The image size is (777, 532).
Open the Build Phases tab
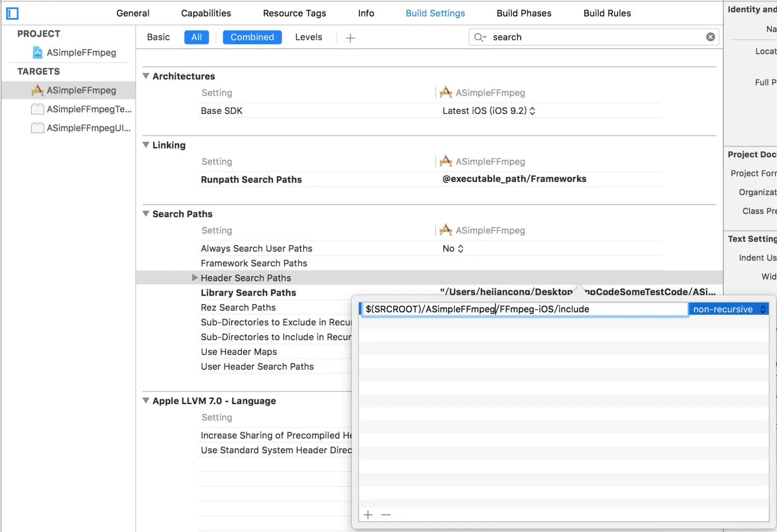click(x=524, y=13)
